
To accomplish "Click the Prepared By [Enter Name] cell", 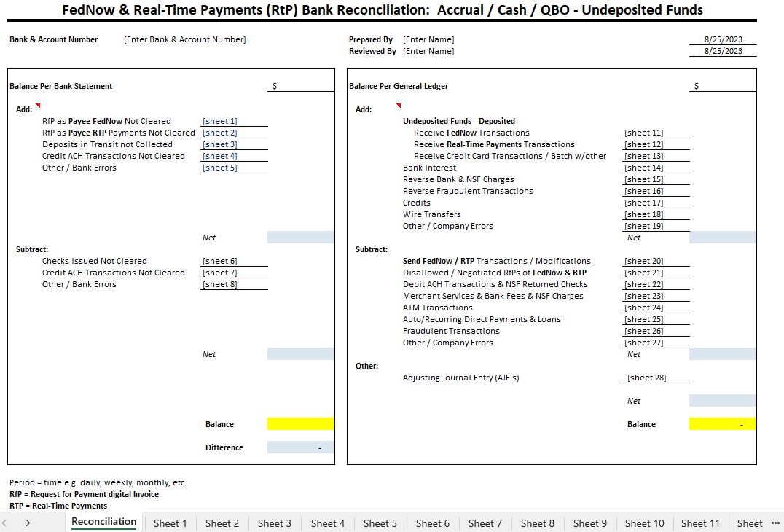I will (x=428, y=39).
